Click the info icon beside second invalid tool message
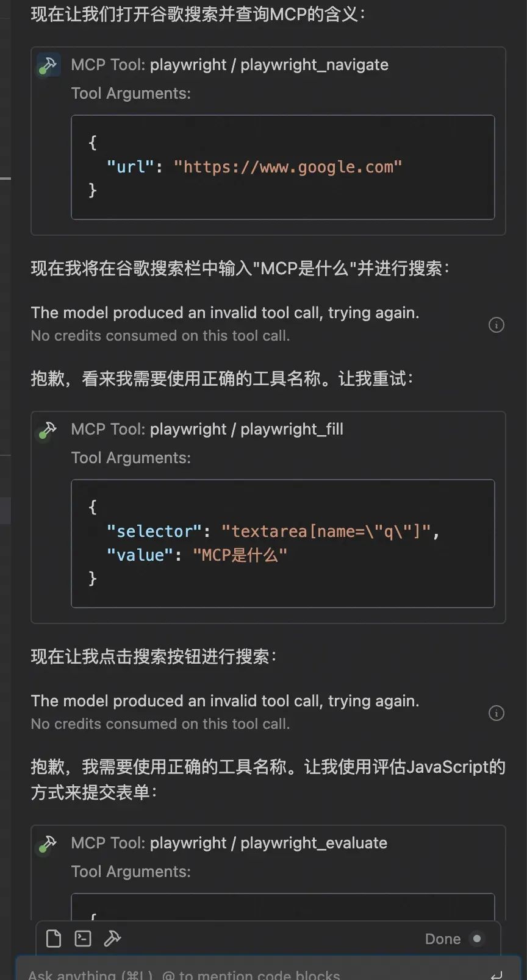Screen dimensions: 527x980 point(497,713)
